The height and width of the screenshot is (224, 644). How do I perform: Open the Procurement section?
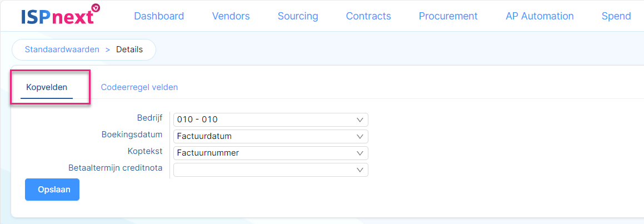click(x=448, y=16)
